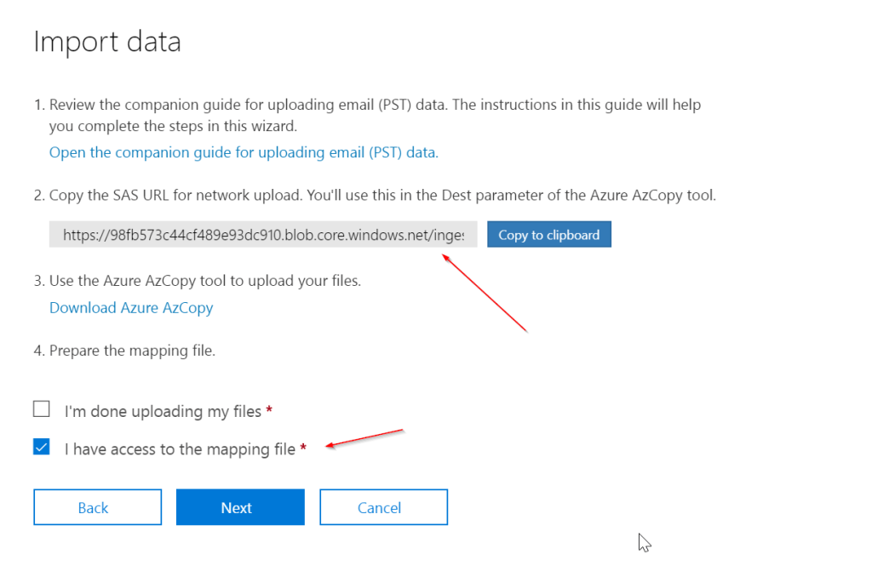Proceed by clicking the Next button

coord(240,508)
